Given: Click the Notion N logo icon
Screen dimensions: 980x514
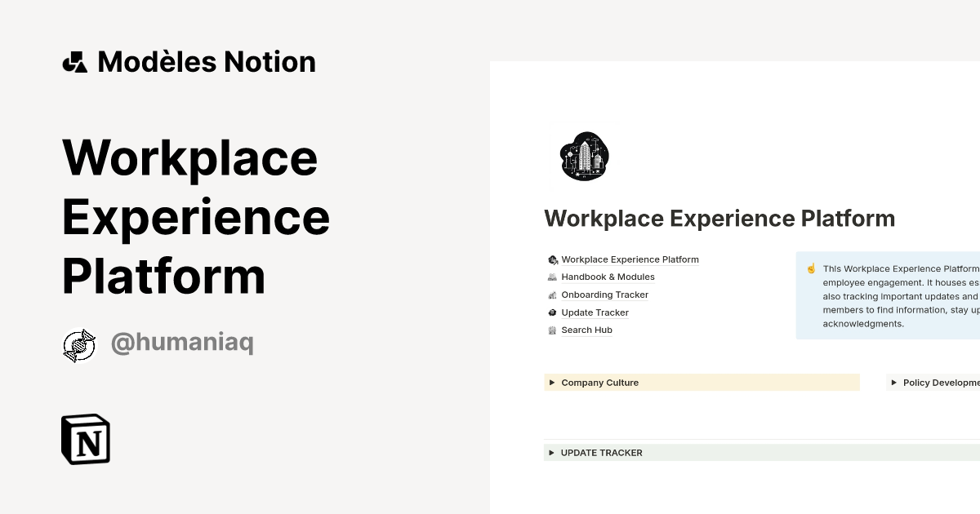Looking at the screenshot, I should pos(85,439).
